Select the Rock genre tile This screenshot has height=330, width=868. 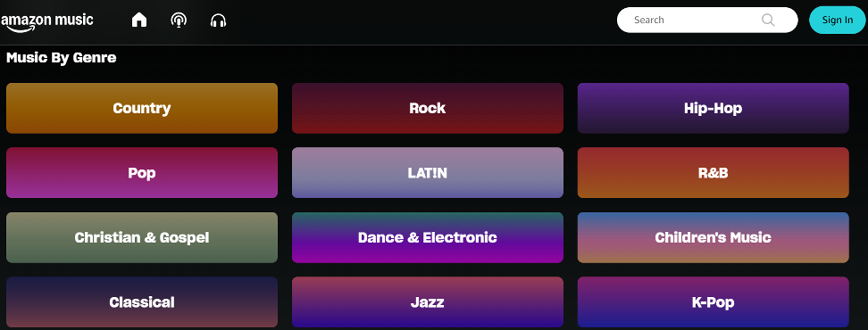[x=428, y=108]
